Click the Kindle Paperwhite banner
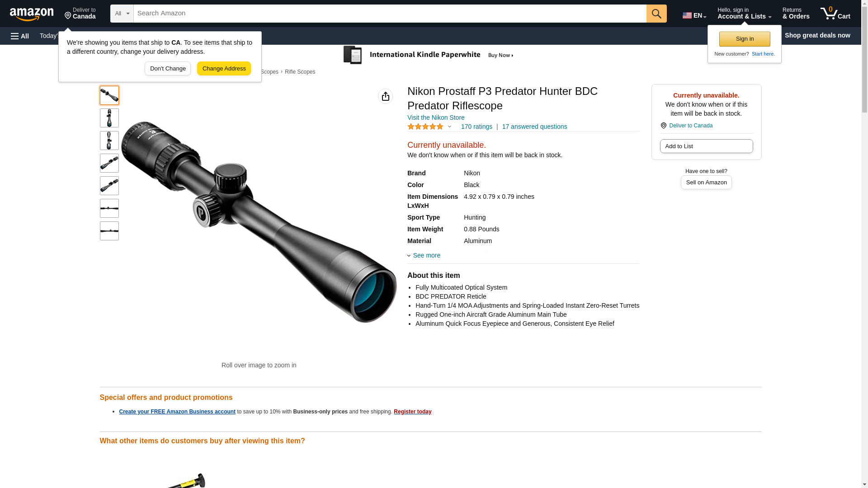Screen dimensions: 868x488 [x=429, y=55]
